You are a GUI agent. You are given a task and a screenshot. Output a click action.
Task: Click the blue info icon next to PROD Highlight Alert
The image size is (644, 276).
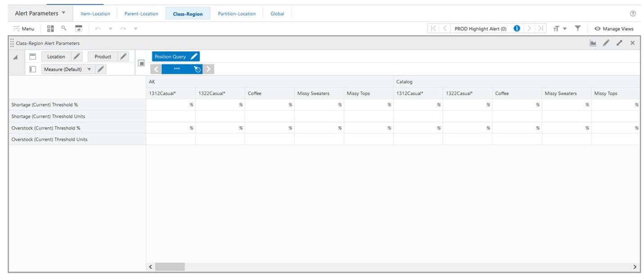point(517,28)
